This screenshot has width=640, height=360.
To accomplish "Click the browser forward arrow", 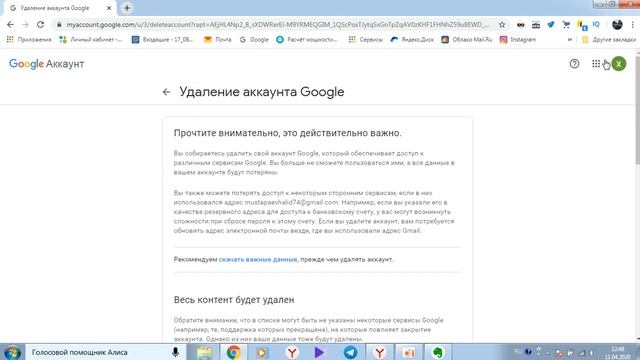I will click(x=25, y=24).
